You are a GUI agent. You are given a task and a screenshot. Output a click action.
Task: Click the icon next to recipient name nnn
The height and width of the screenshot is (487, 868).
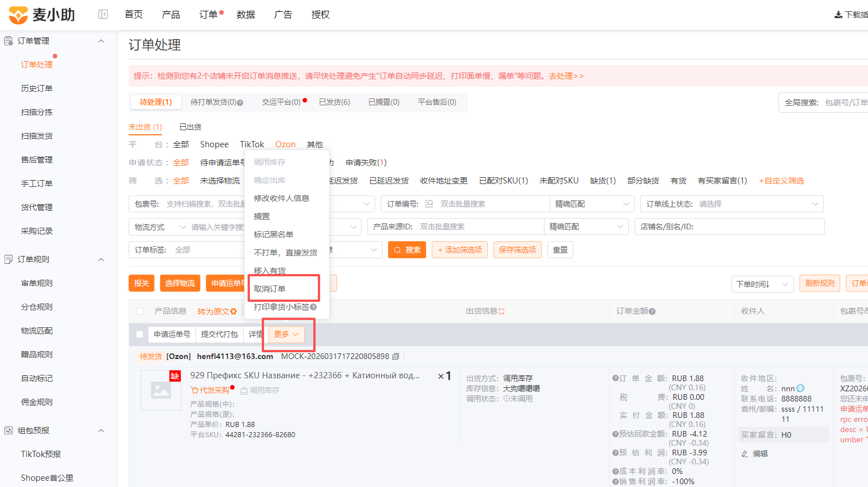click(801, 388)
